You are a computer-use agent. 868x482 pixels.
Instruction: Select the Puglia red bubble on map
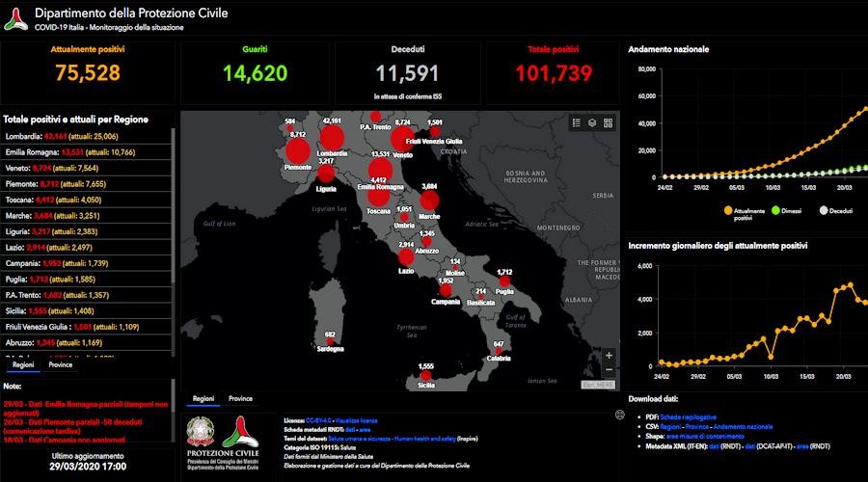tap(504, 281)
